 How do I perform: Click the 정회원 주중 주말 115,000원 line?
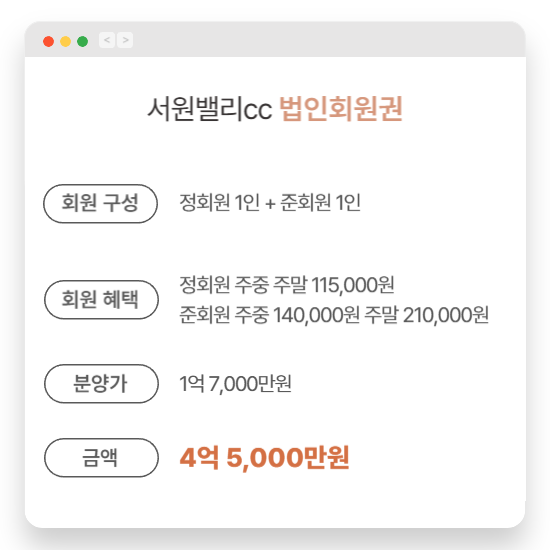point(287,285)
